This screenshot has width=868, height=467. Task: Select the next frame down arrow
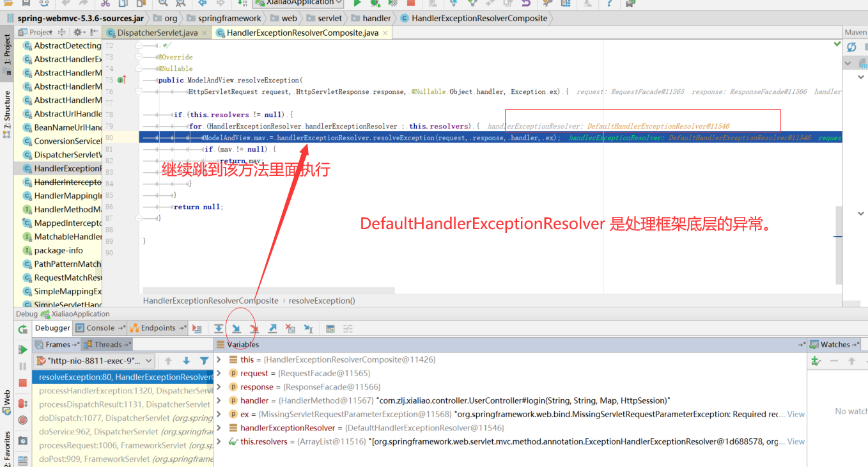pos(187,361)
